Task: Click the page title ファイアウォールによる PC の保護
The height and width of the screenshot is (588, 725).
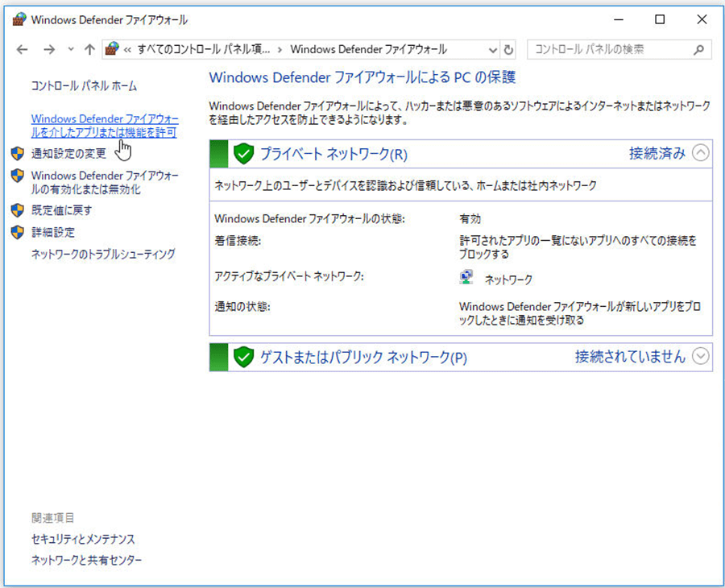Action: 362,77
